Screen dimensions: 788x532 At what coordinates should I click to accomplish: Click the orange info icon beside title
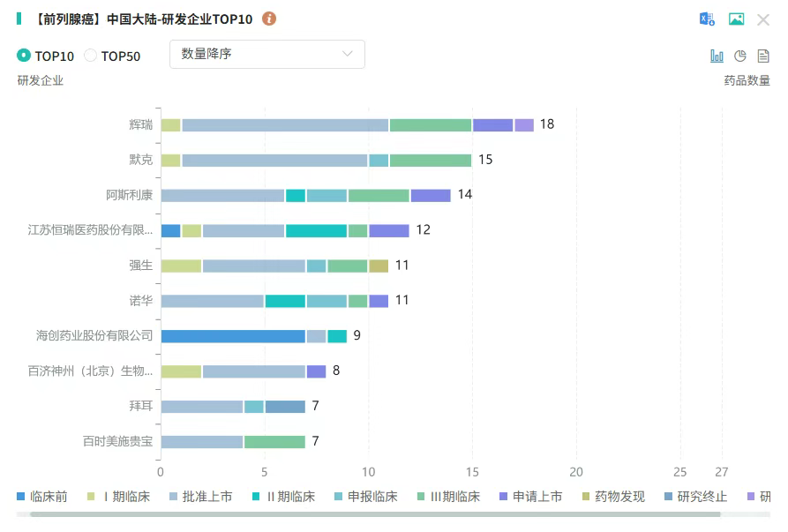point(270,19)
